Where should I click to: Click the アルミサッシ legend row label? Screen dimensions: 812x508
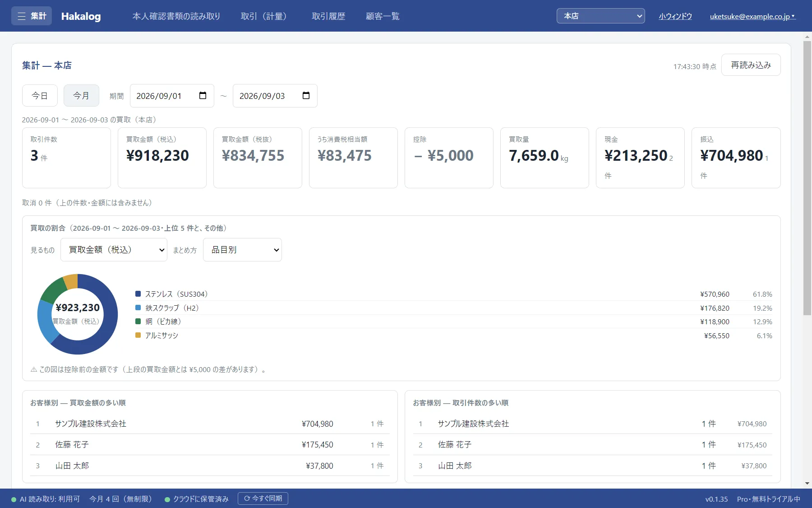pos(161,336)
